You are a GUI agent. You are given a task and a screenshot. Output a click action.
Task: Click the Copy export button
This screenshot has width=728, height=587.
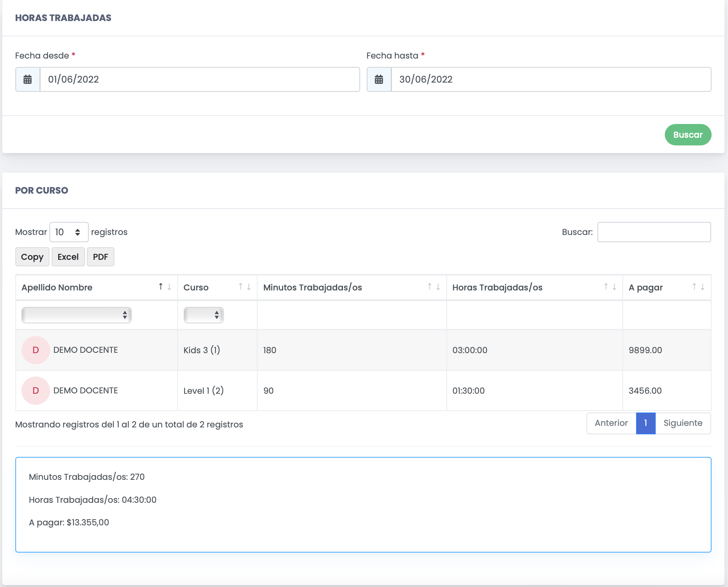coord(32,257)
